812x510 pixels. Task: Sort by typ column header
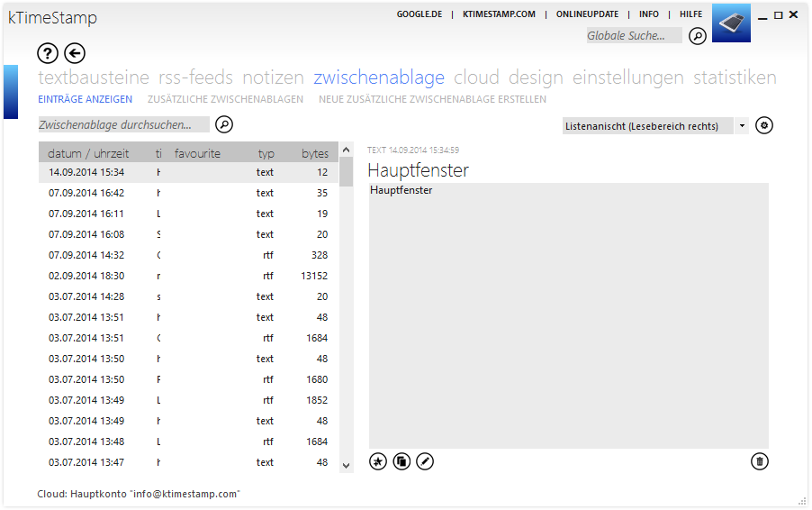pos(266,153)
